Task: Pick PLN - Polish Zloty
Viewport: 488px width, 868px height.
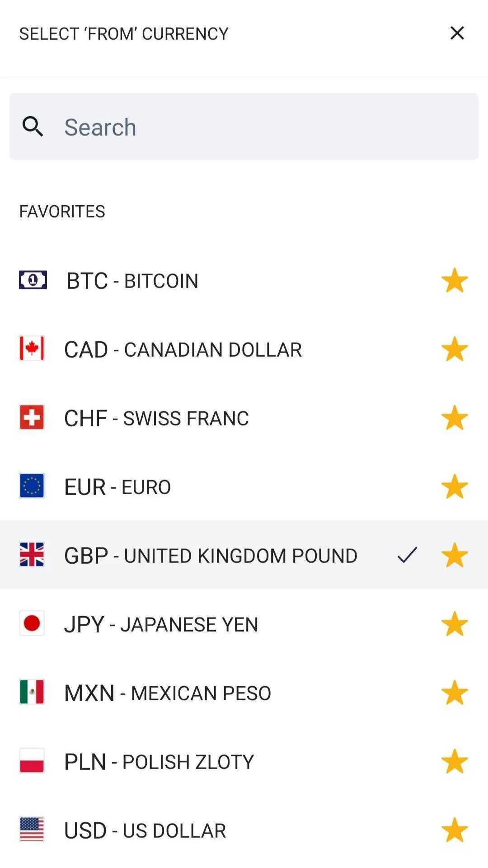Action: [244, 762]
